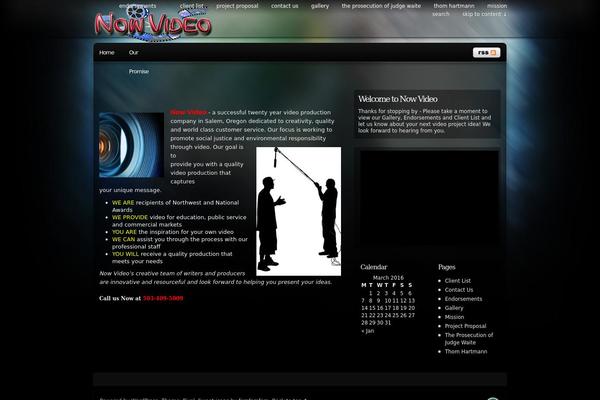The width and height of the screenshot is (600, 400).
Task: Open Client List in Pages sidebar
Action: 458,281
